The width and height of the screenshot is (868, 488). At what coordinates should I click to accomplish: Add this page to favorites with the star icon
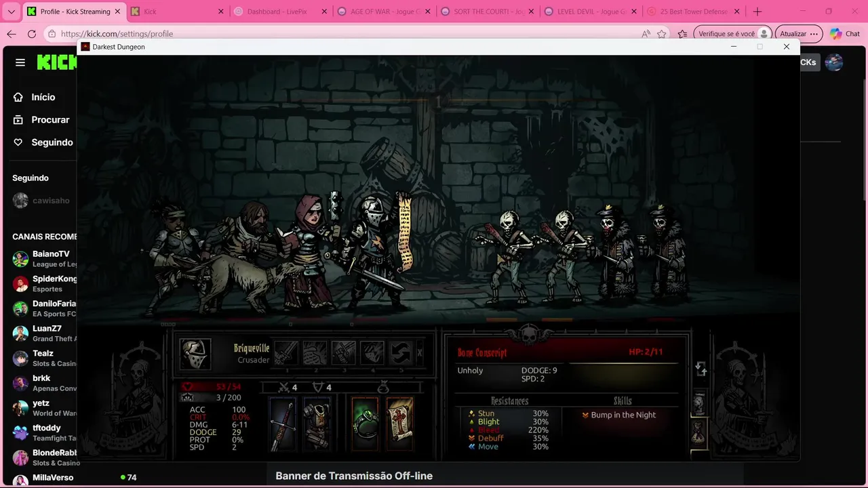(661, 34)
